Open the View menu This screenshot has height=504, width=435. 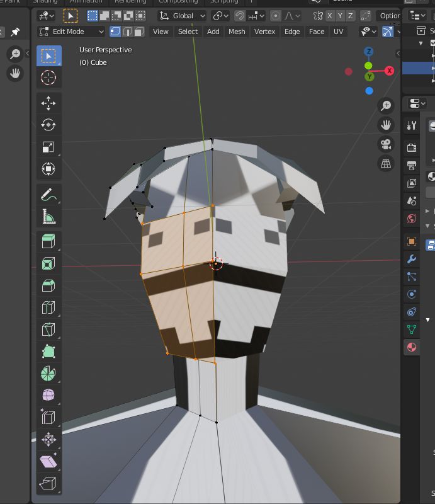pos(161,31)
